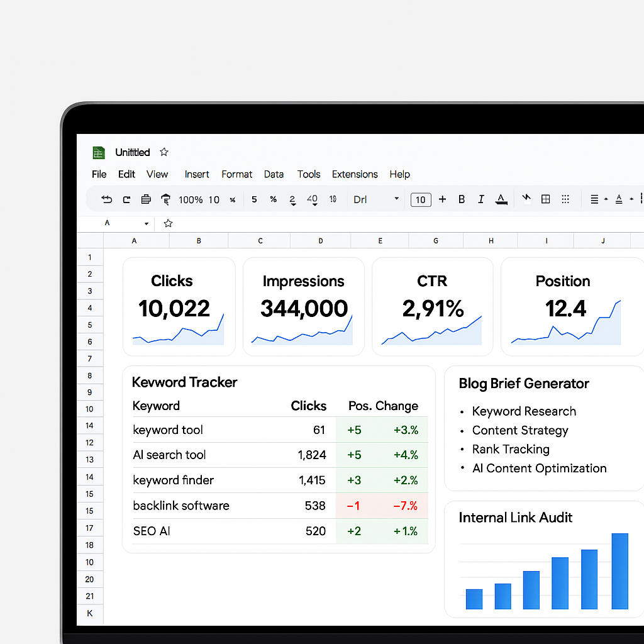Increase font size with the plus button

pos(442,199)
